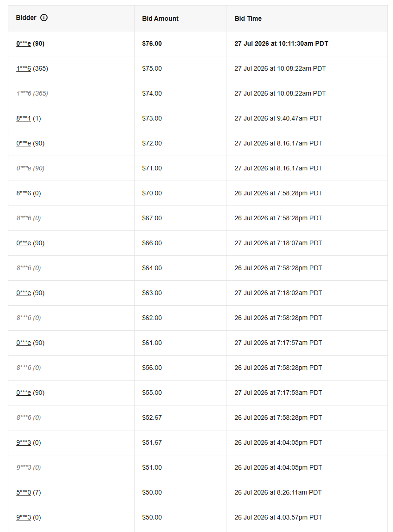Screen dimensions: 393x532
Task: Click the 9:40:47am PDT bid time
Action: click(278, 118)
